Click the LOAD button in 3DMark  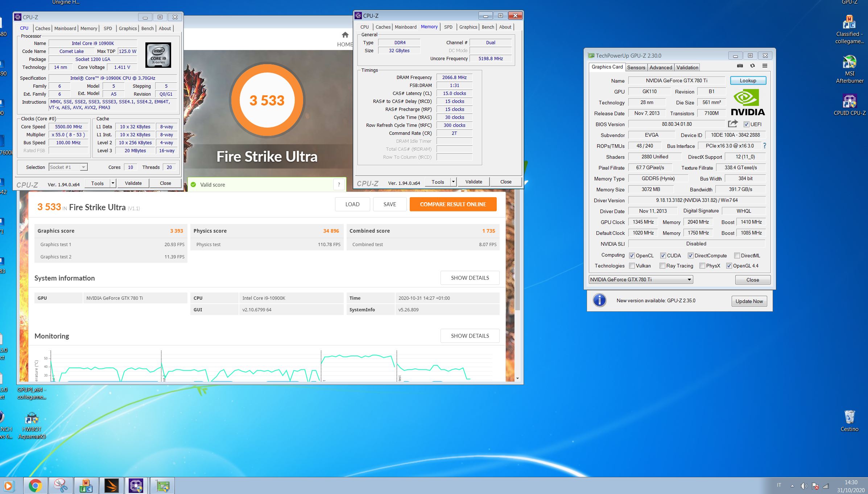click(x=352, y=204)
